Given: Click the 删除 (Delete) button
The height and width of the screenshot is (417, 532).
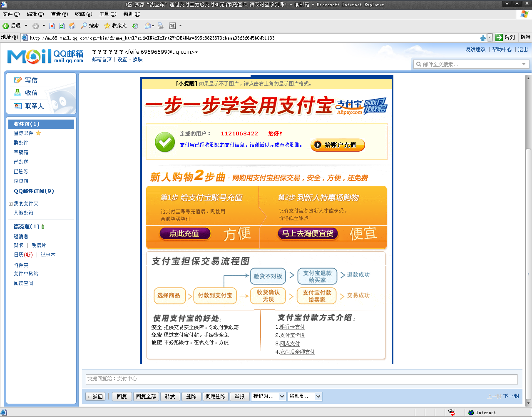Looking at the screenshot, I should [191, 397].
